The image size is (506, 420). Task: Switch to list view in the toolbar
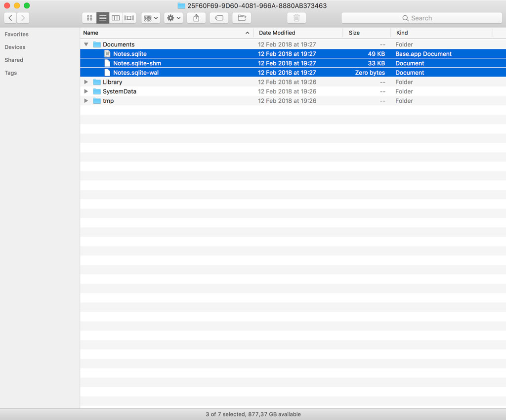point(103,18)
